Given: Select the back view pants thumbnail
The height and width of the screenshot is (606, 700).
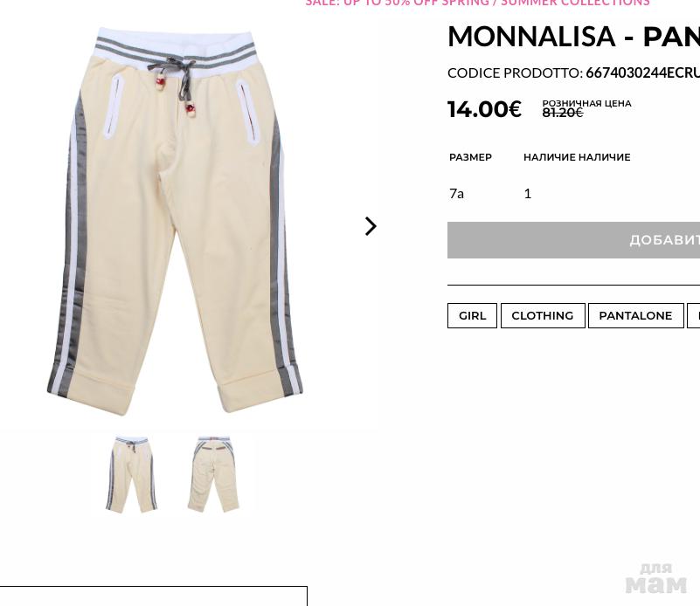Looking at the screenshot, I should click(213, 474).
